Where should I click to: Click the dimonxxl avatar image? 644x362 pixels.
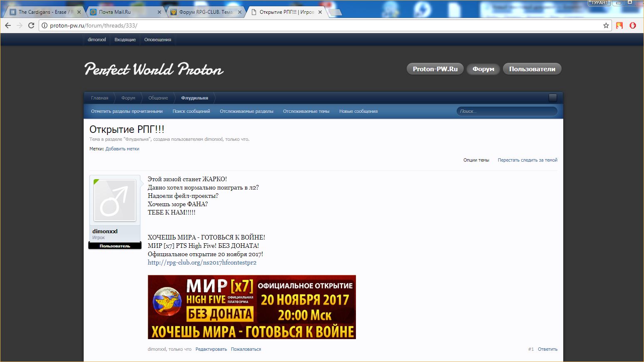pos(115,200)
